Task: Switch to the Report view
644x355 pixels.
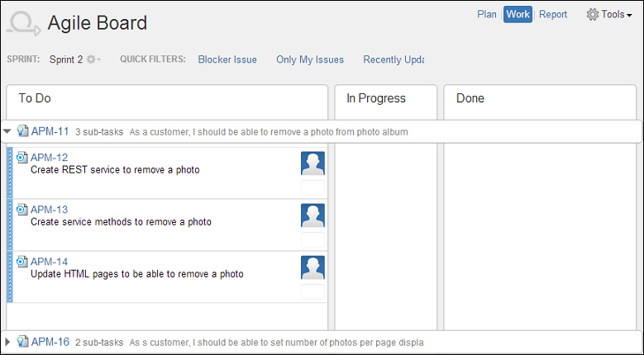Action: click(x=553, y=14)
